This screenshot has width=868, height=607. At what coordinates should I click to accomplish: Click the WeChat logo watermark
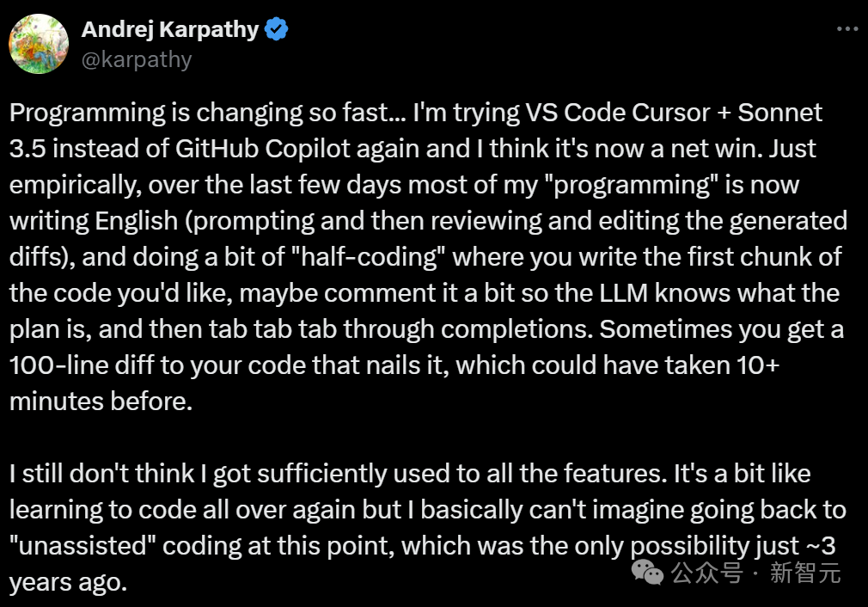pyautogui.click(x=648, y=572)
